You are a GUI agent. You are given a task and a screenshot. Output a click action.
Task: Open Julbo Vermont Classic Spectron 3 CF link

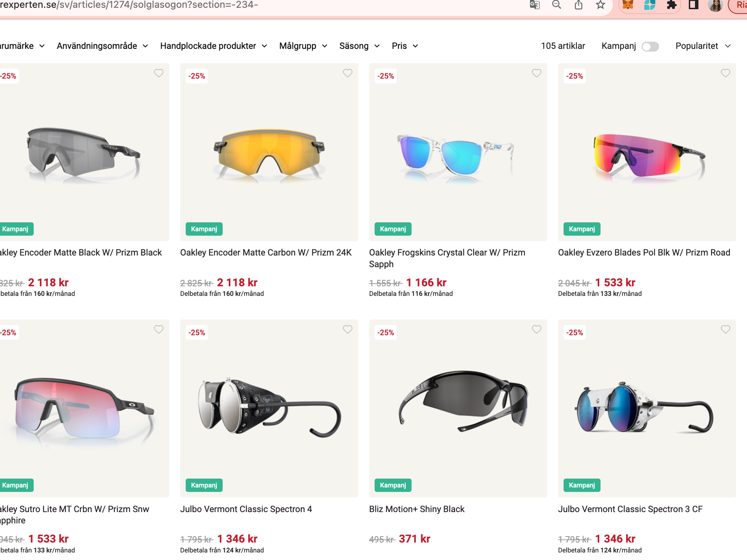(x=630, y=509)
